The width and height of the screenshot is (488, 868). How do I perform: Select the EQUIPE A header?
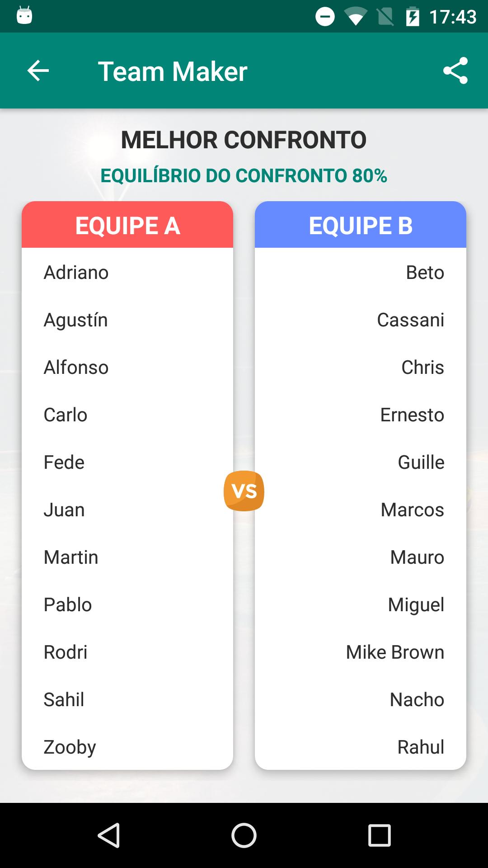coord(127,225)
